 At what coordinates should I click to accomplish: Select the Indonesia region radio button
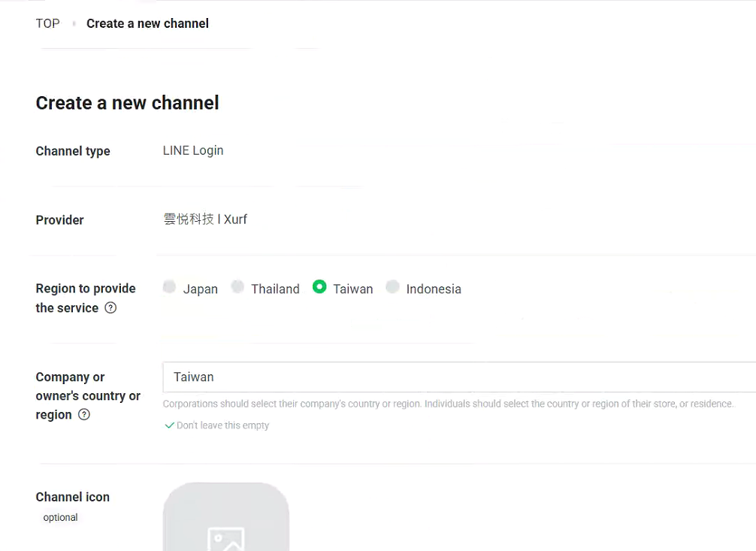pyautogui.click(x=392, y=286)
